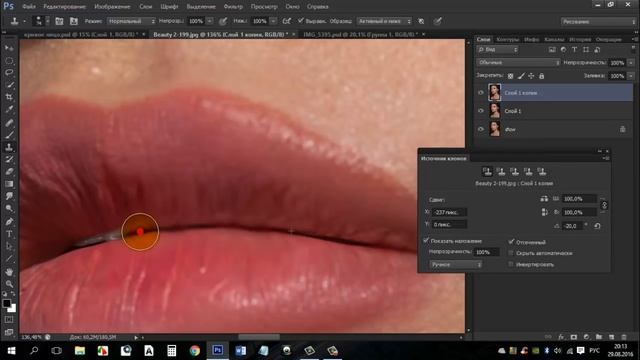Select the Dodge tool
Image resolution: width=640 pixels, height=360 pixels.
tap(9, 209)
